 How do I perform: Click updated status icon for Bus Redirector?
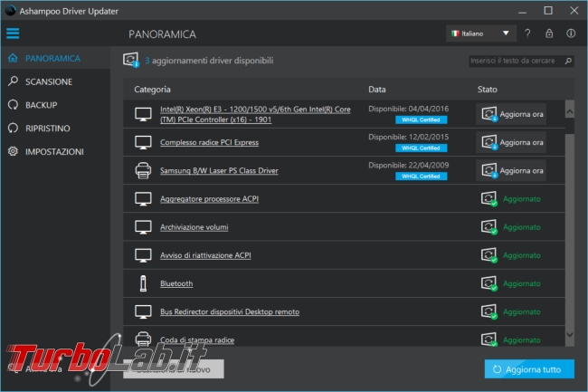pyautogui.click(x=489, y=311)
